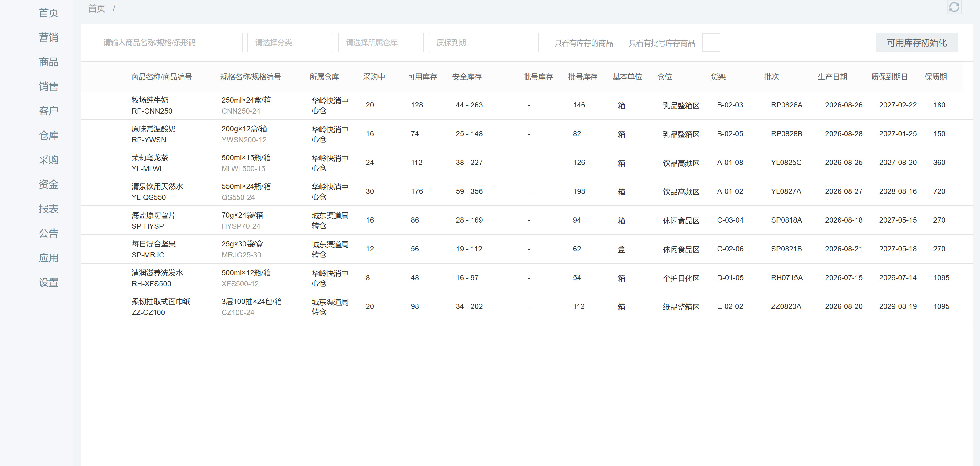Viewport: 980px width, 466px height.
Task: Select the 清泉饮用天然水 product name
Action: (x=157, y=186)
